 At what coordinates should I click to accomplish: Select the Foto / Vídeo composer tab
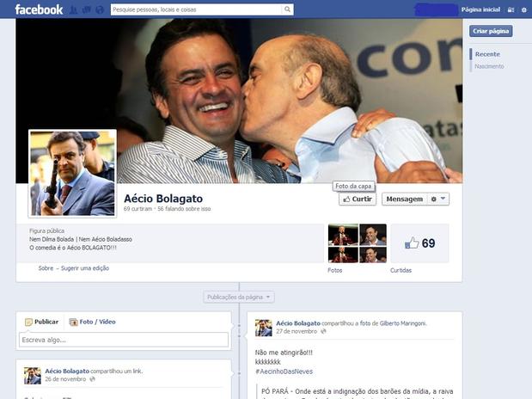pos(92,322)
